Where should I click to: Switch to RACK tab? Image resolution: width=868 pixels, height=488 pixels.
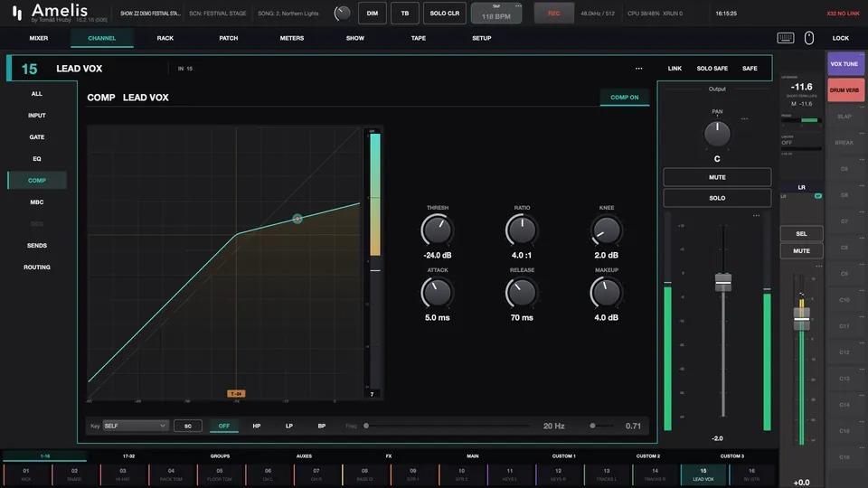pos(165,38)
